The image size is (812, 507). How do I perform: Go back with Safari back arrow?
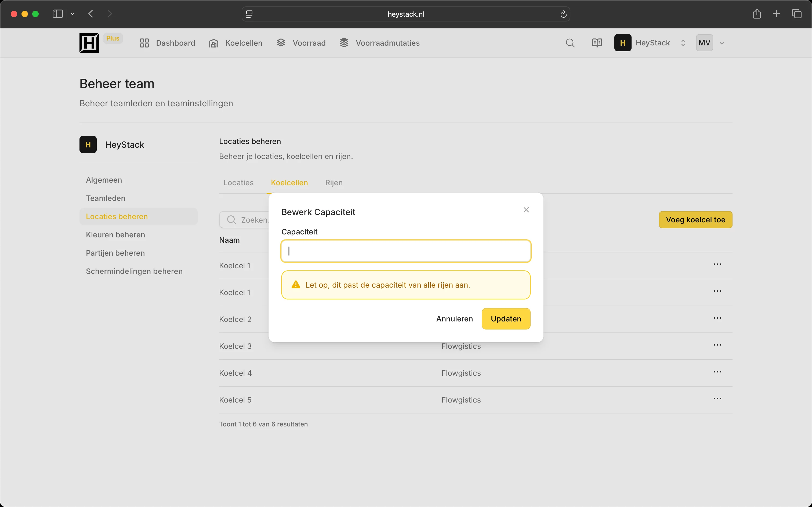90,14
